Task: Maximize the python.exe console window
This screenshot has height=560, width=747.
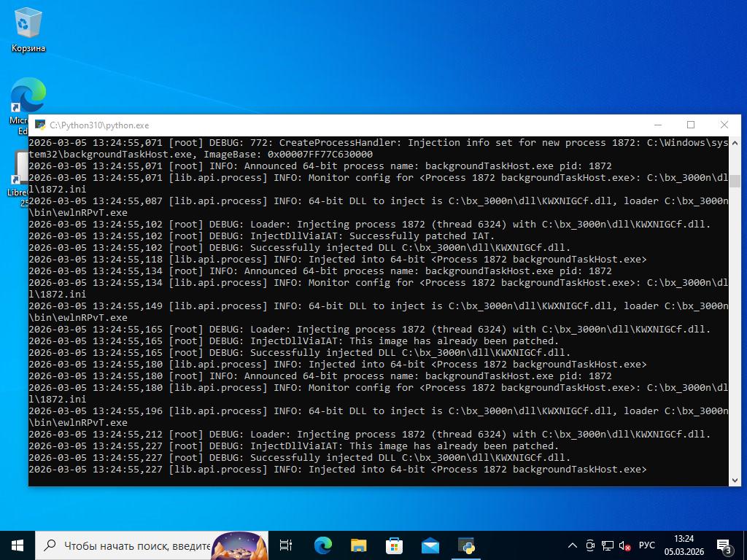Action: (691, 125)
